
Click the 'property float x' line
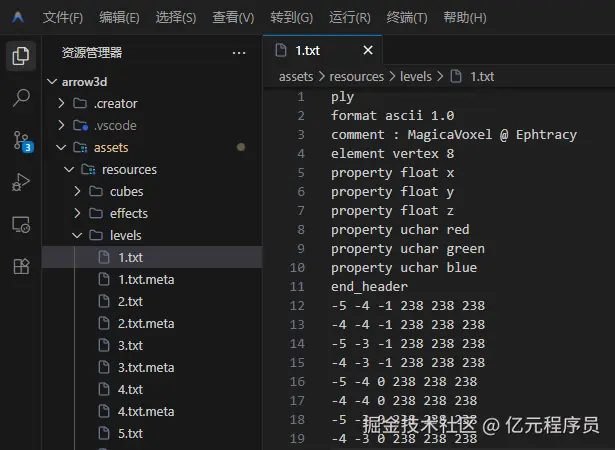pyautogui.click(x=393, y=173)
